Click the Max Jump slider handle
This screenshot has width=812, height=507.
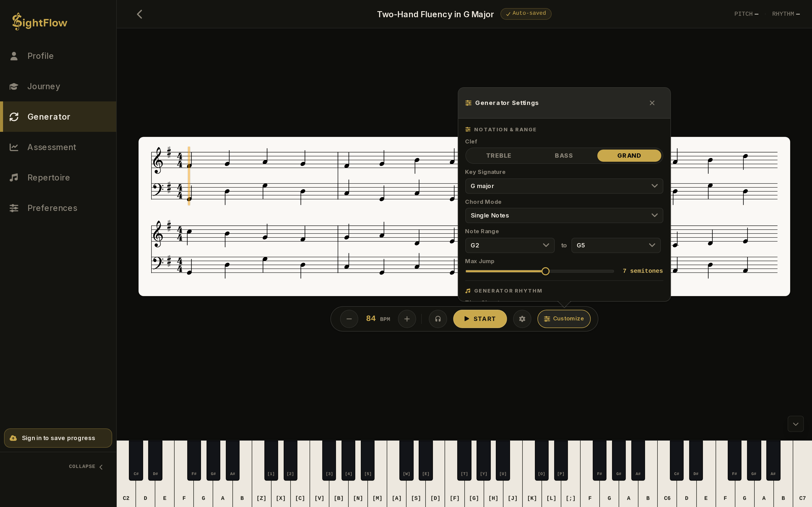(x=546, y=271)
